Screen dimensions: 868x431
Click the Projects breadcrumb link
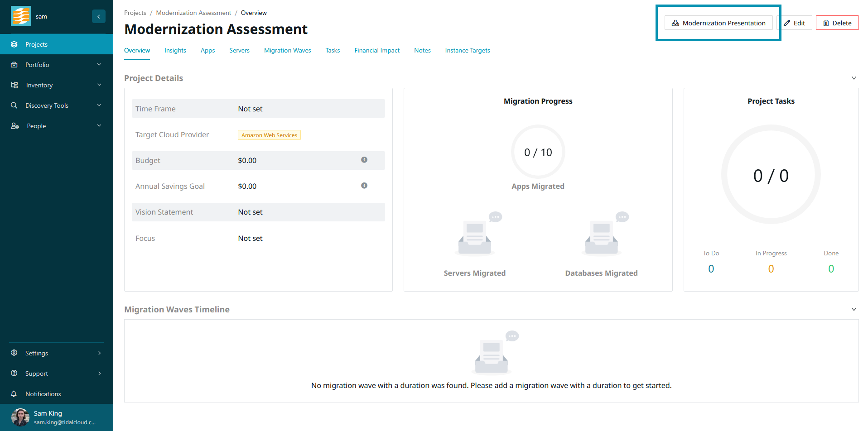[x=135, y=13]
